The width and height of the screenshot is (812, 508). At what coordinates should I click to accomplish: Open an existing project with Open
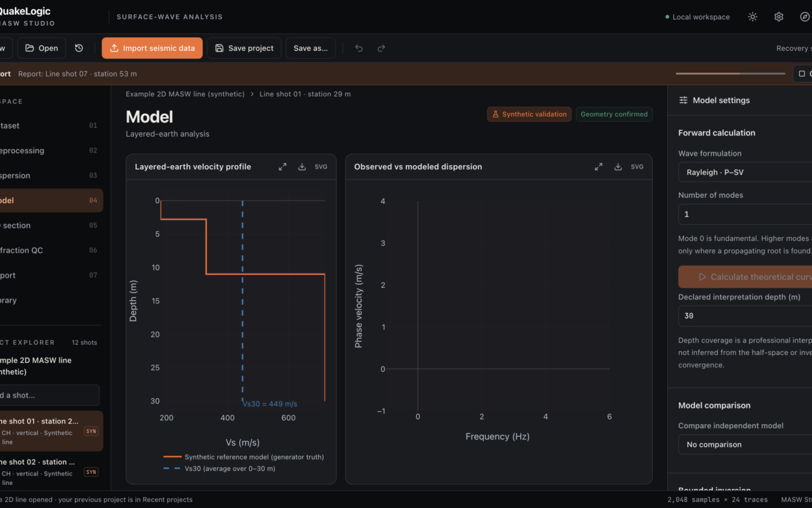[x=42, y=48]
